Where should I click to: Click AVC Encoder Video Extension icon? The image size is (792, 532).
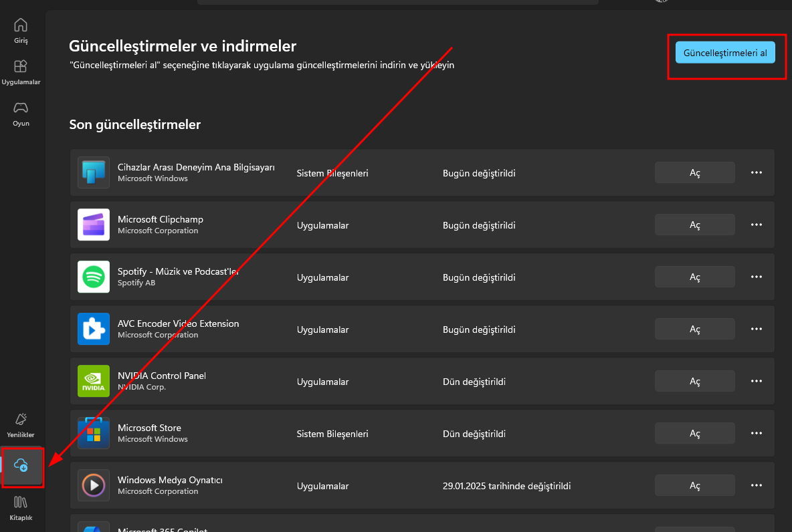94,329
